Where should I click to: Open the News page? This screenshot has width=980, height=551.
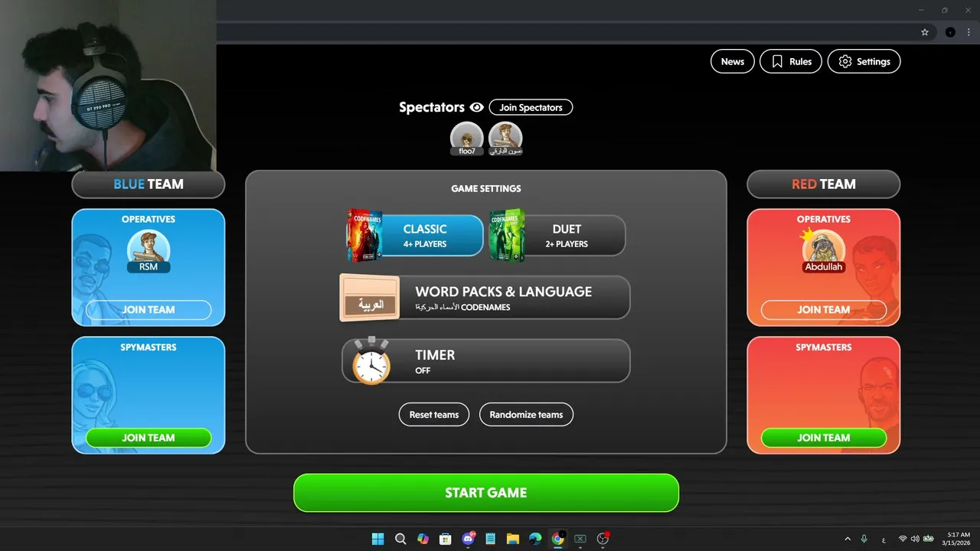(733, 61)
